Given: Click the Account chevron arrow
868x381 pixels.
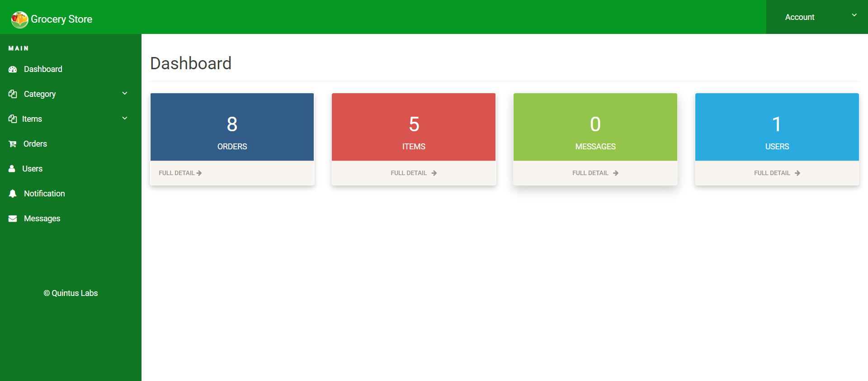Looking at the screenshot, I should tap(854, 15).
